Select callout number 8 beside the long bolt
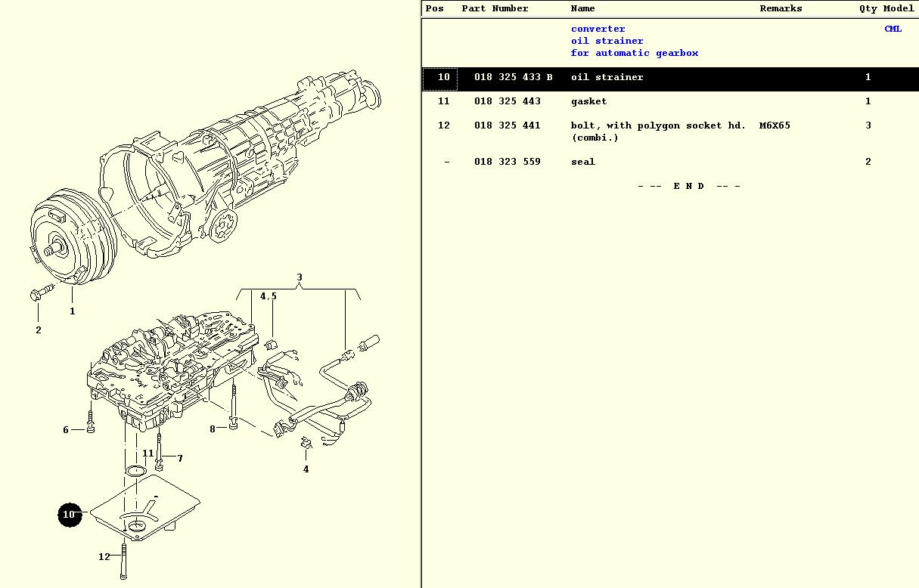 [213, 429]
